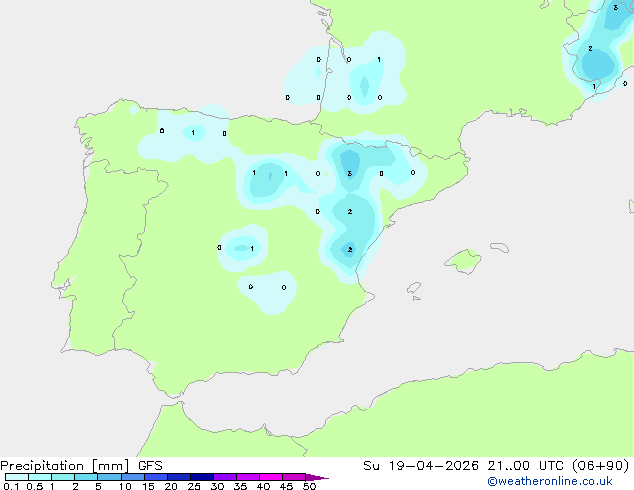Screen dimensions: 634x490
Task: Click the '3' value over the Pyrenees
Action: pos(350,173)
